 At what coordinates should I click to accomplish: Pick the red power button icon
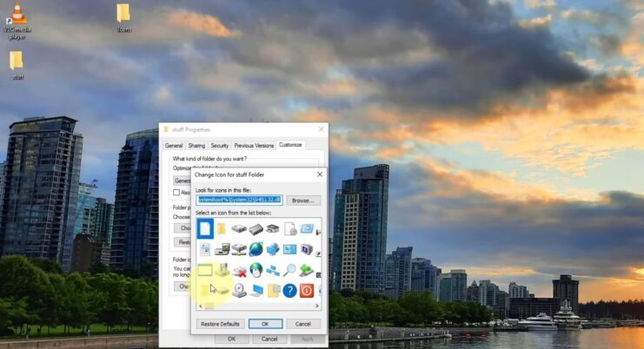[307, 291]
